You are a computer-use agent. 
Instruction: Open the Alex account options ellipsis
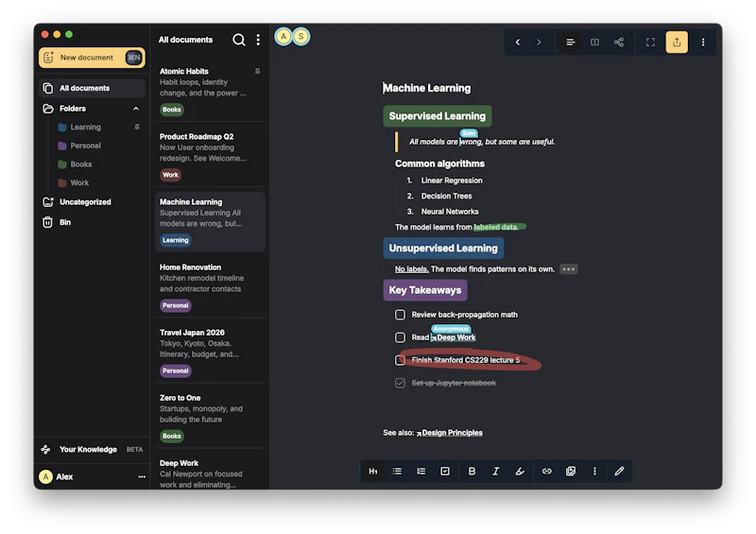[x=142, y=476]
